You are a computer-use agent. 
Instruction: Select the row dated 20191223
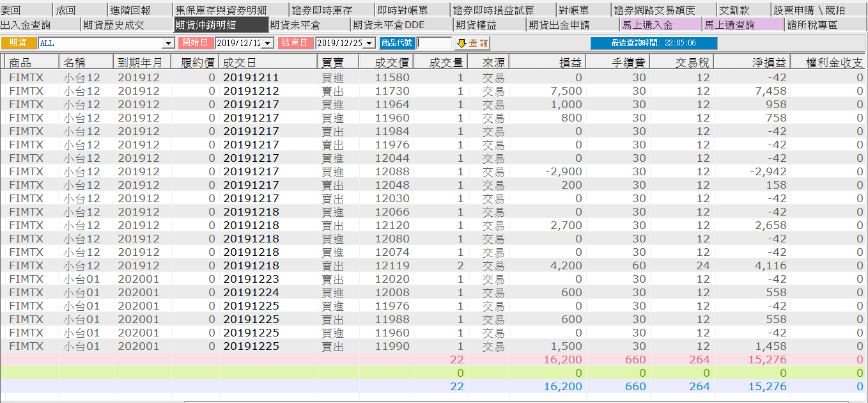click(x=434, y=279)
